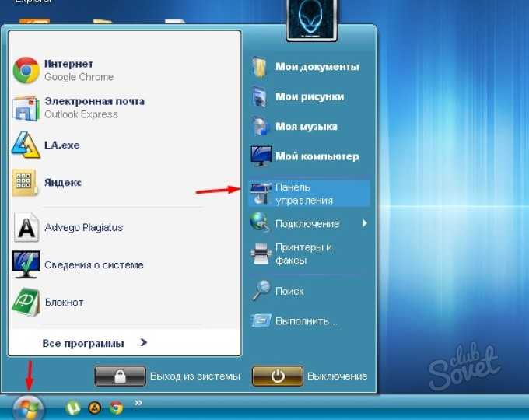Screen dimensions: 529x420
Task: Click the Моя музыка icon
Action: point(261,127)
